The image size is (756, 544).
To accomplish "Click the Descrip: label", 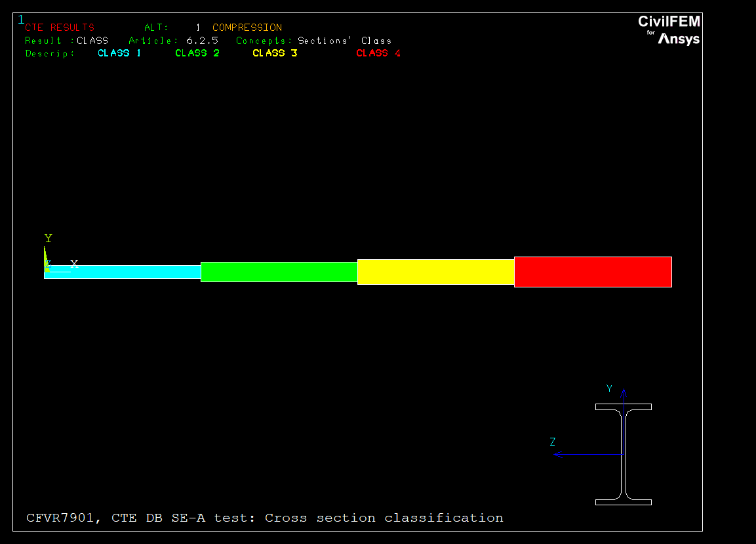I will (50, 54).
